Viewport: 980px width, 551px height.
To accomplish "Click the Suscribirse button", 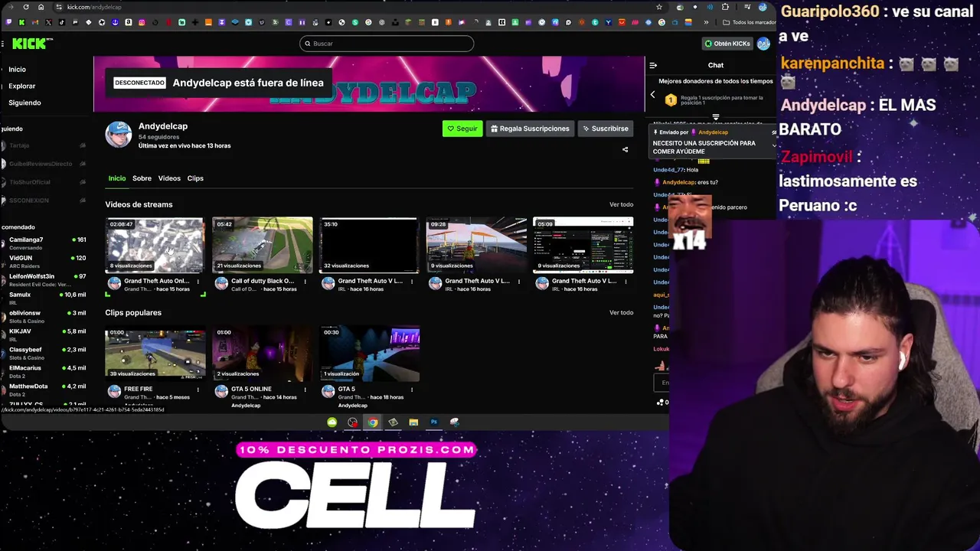I will [x=606, y=129].
